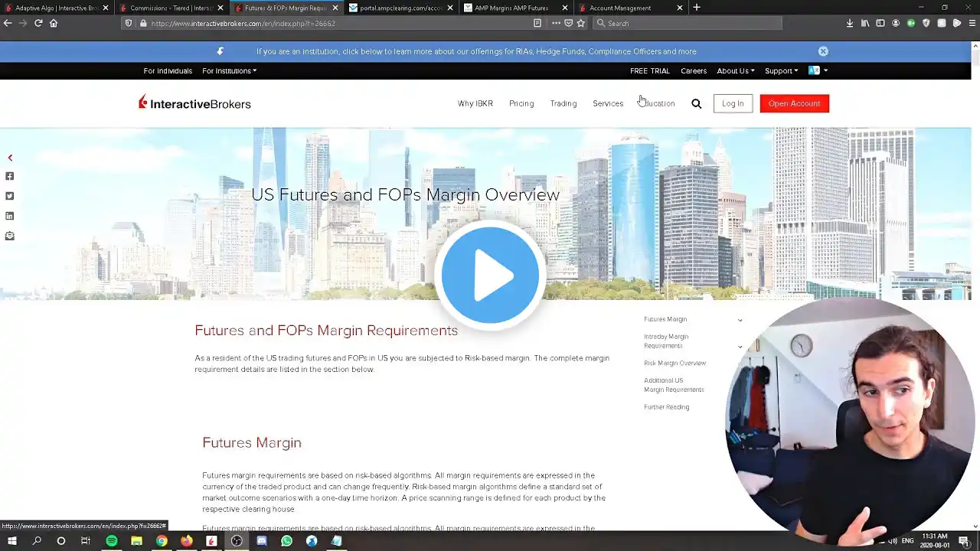Reload the page in Firefox
This screenshot has width=980, height=551.
pos(38,23)
